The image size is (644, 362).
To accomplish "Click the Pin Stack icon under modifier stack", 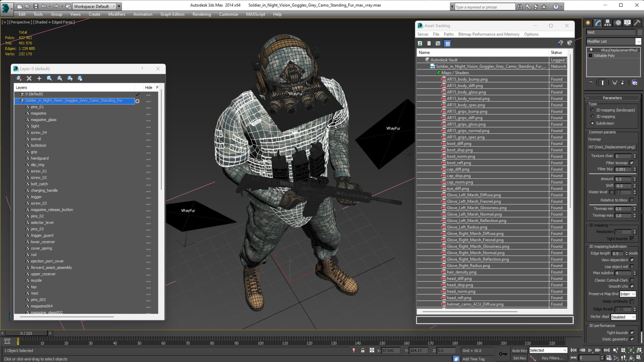I will (x=590, y=83).
